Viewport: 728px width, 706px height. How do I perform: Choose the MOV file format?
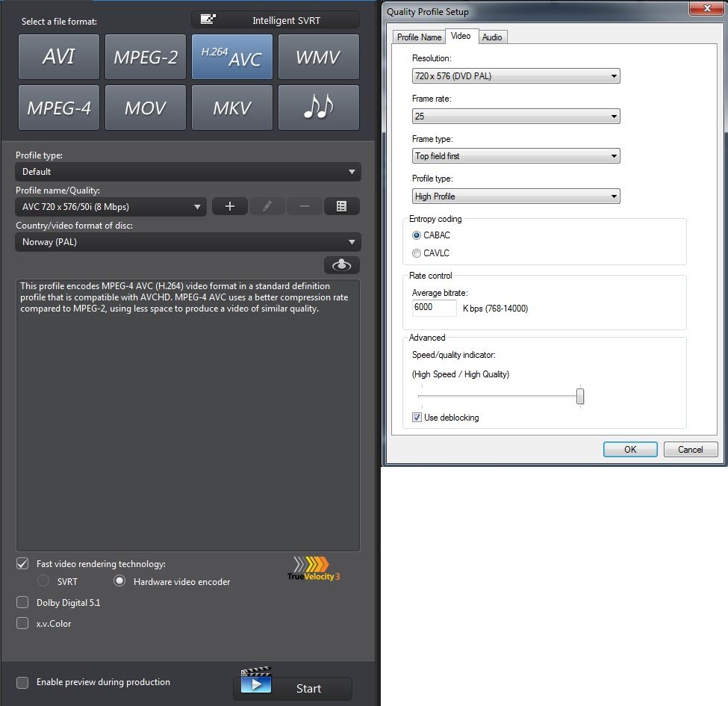pyautogui.click(x=146, y=108)
